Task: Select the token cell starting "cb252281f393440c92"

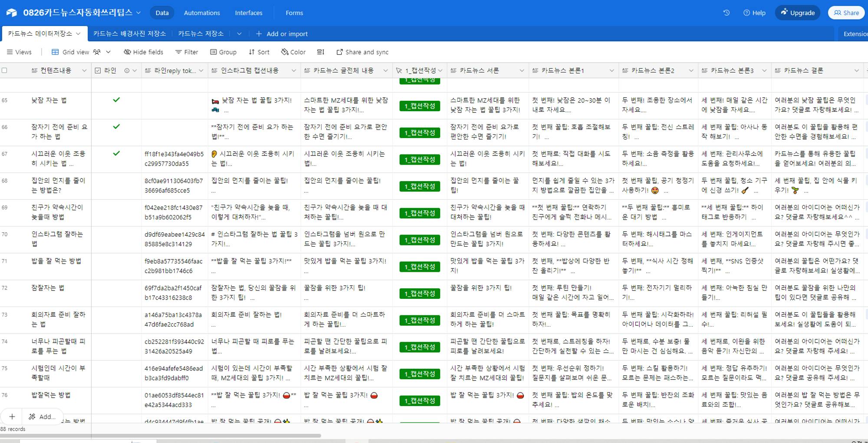Action: click(x=174, y=347)
